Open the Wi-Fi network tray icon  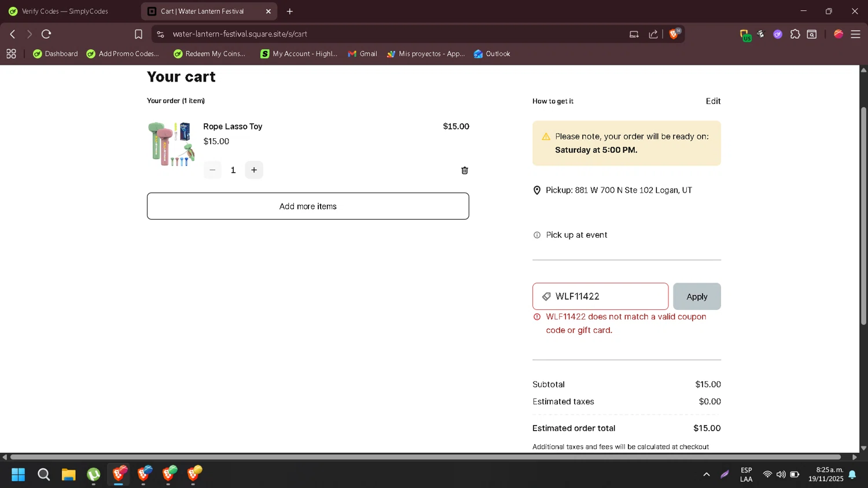pos(767,474)
